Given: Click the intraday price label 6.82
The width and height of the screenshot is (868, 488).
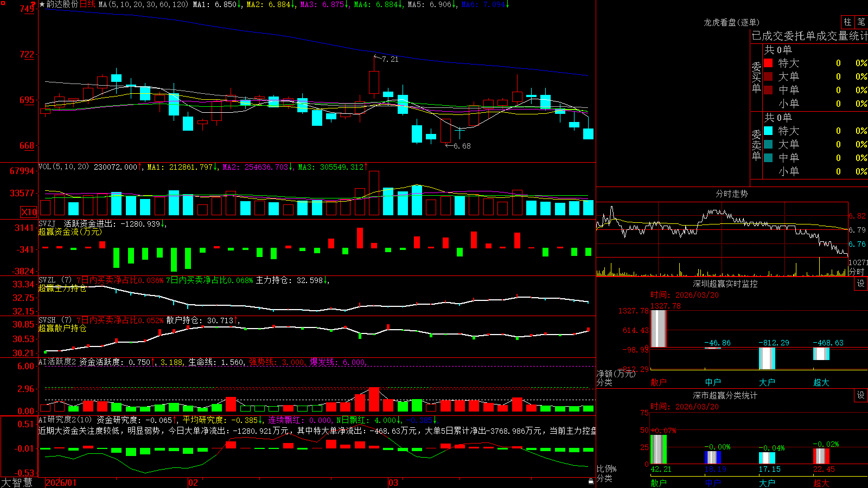Looking at the screenshot, I should [857, 216].
